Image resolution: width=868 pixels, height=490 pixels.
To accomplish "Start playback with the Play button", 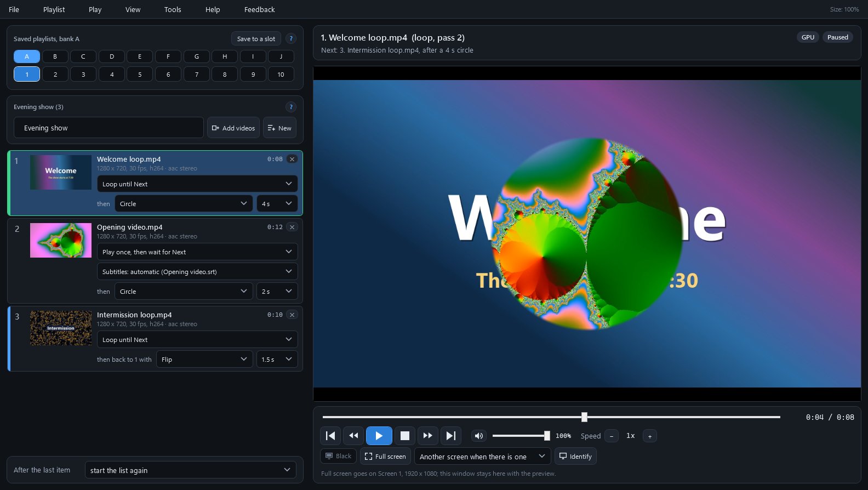I will coord(379,436).
